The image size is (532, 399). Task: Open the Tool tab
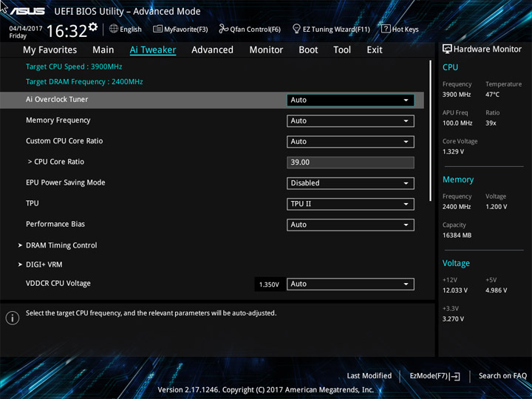(x=342, y=50)
